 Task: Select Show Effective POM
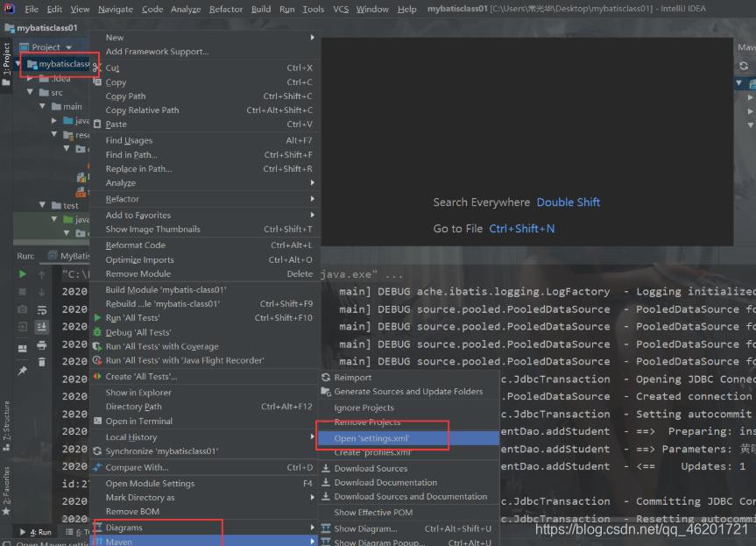coord(408,513)
